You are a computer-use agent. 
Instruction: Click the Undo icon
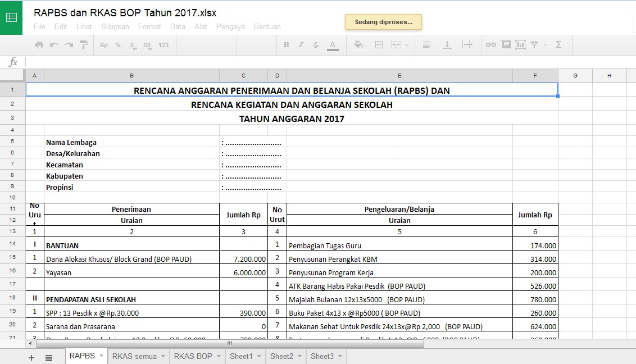point(54,45)
